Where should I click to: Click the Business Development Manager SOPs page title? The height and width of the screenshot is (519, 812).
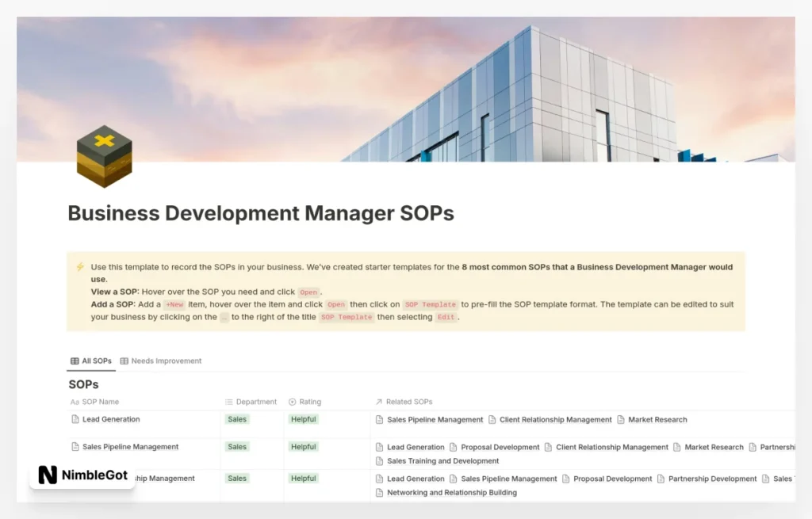(260, 213)
